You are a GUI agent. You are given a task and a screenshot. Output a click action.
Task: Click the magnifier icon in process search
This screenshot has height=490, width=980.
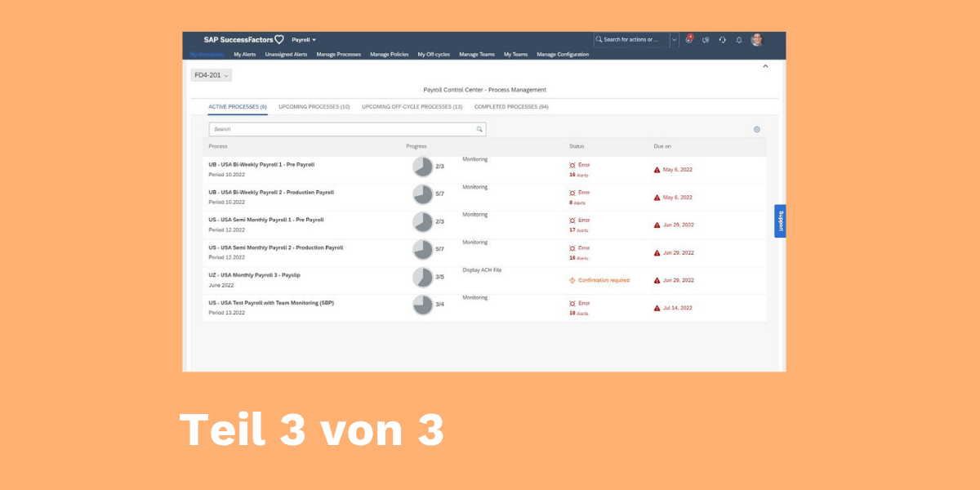pos(479,129)
